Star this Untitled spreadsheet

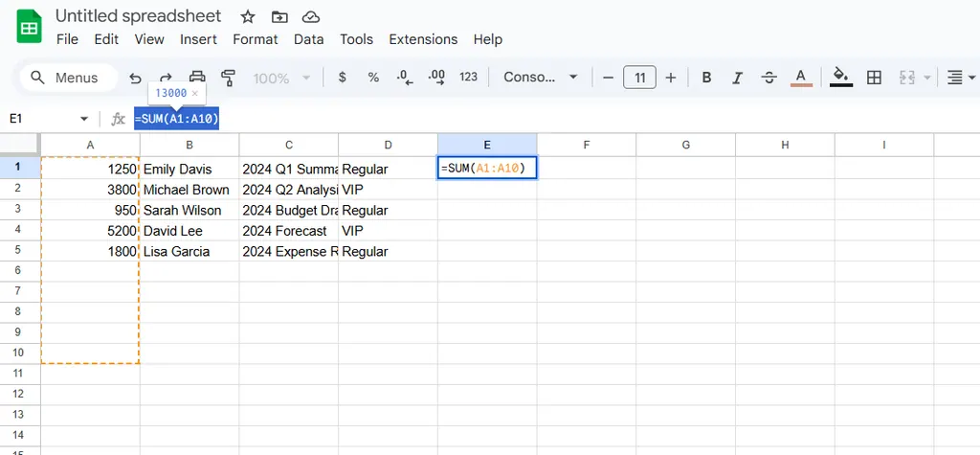(248, 17)
